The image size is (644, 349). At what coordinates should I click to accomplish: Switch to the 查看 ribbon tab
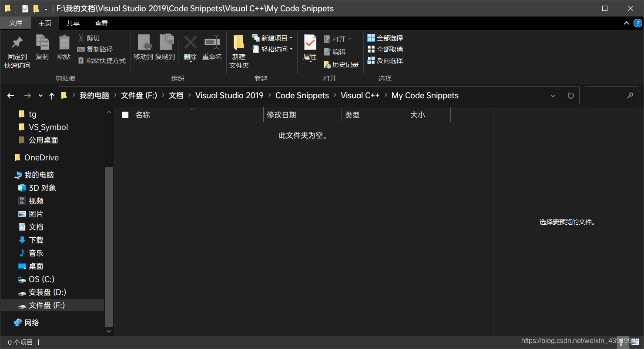pos(101,23)
